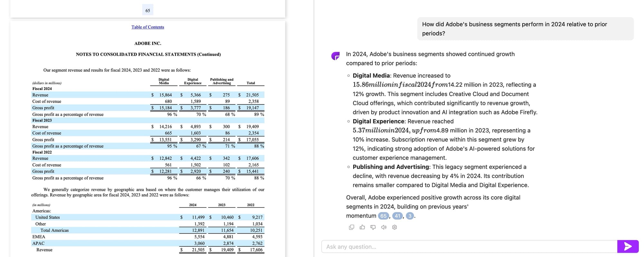Viewport: 644px width, 257px height.
Task: Select Fiscal 2022 Digital Media revenue 12,842
Action: point(166,158)
